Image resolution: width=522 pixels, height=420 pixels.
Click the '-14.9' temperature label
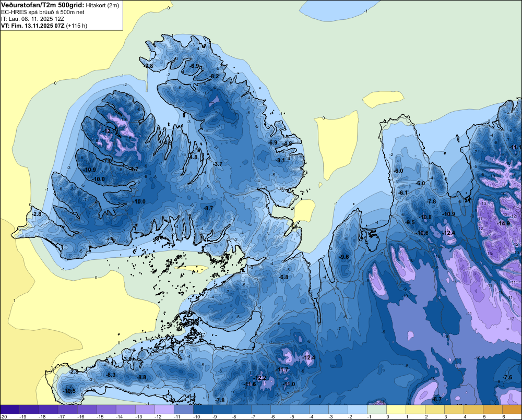[x=503, y=223]
